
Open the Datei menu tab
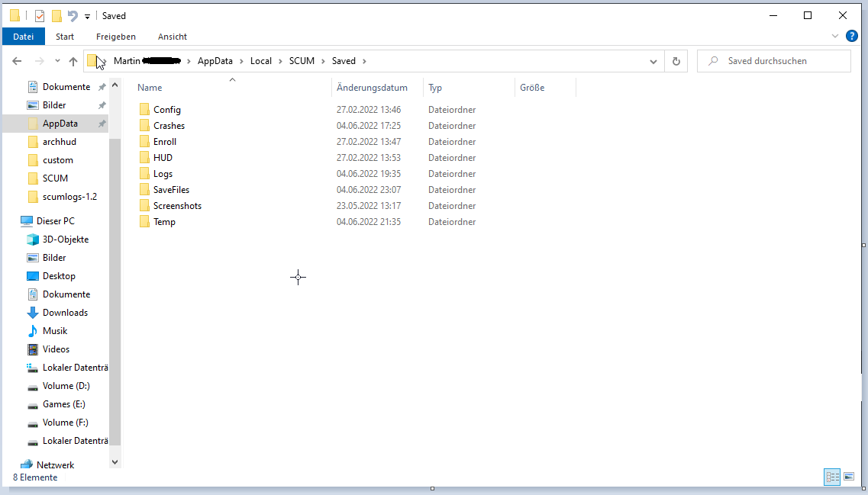24,37
